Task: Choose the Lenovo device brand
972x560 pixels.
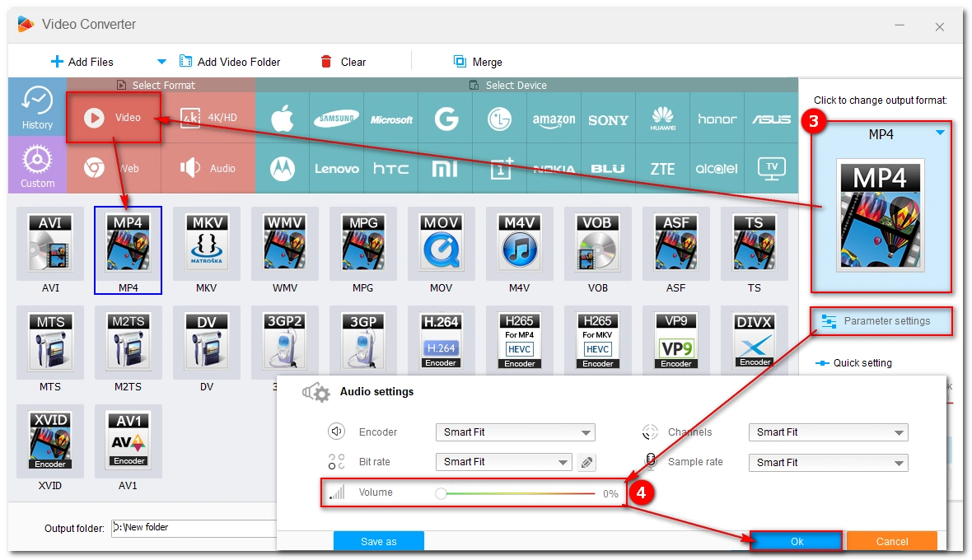Action: point(337,168)
